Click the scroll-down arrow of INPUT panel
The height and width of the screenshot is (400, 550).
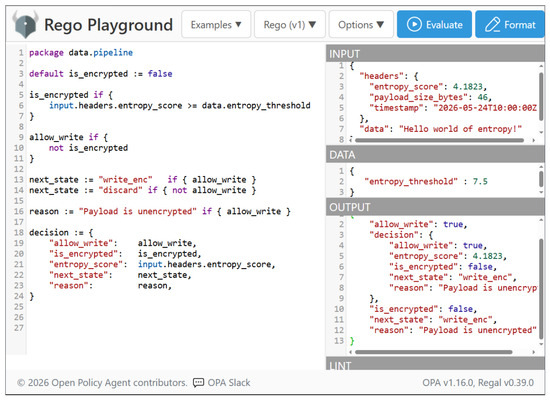[541, 132]
